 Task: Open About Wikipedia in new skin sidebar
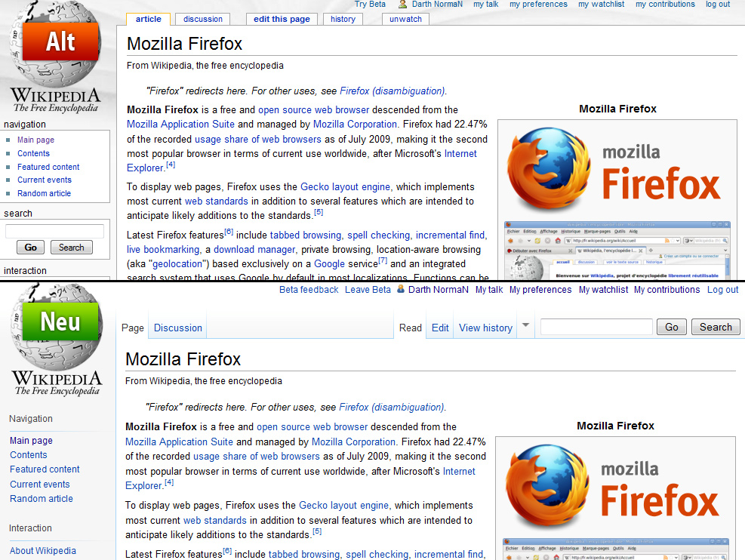43,550
